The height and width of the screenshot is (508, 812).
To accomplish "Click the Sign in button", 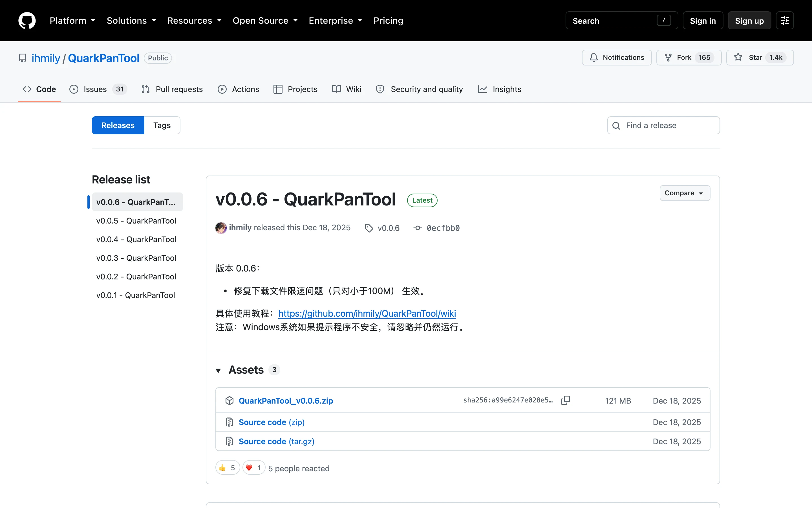I will pyautogui.click(x=703, y=21).
